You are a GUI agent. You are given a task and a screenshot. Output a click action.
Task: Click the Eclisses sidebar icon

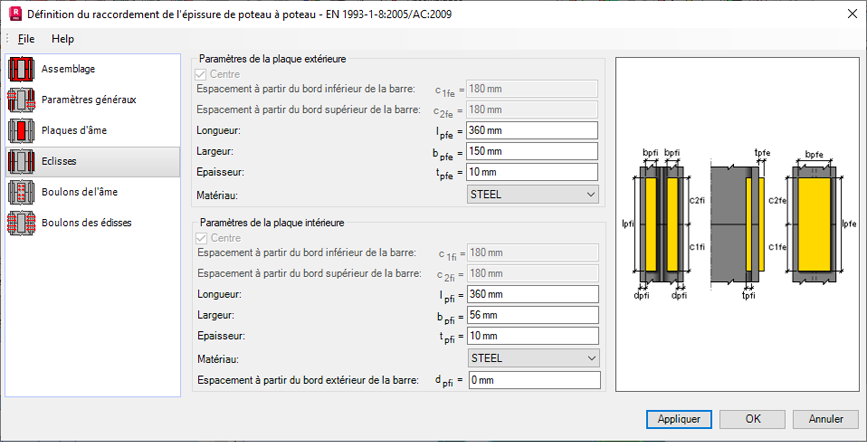tap(21, 161)
